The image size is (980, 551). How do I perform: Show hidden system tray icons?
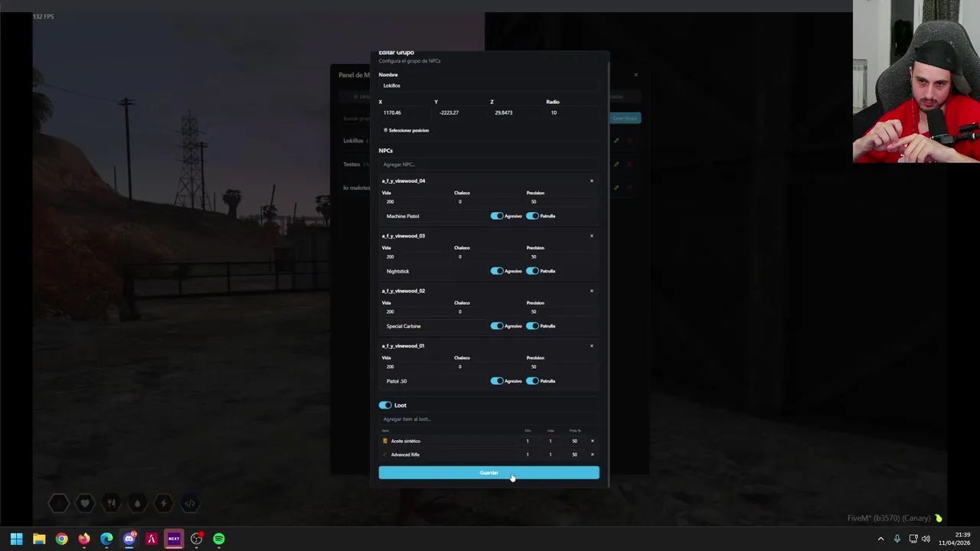pyautogui.click(x=880, y=539)
